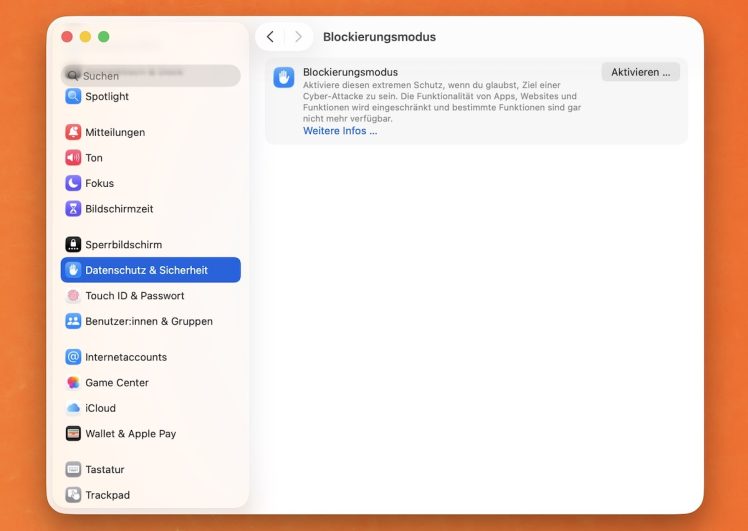Click the Ton speaker icon

coord(73,158)
